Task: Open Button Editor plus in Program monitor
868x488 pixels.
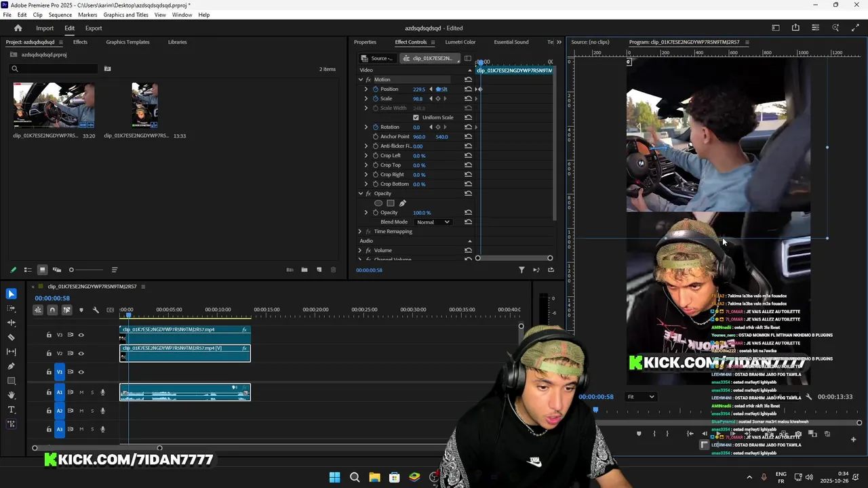Action: [853, 439]
